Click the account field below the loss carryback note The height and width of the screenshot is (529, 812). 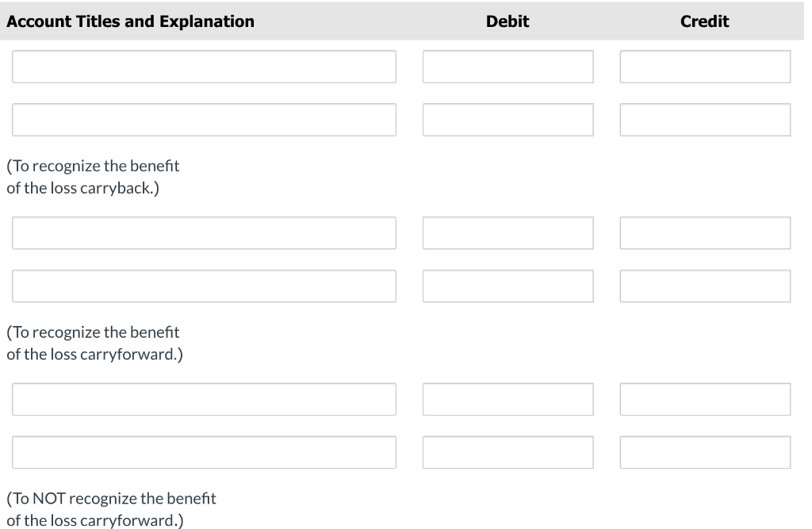pos(204,233)
